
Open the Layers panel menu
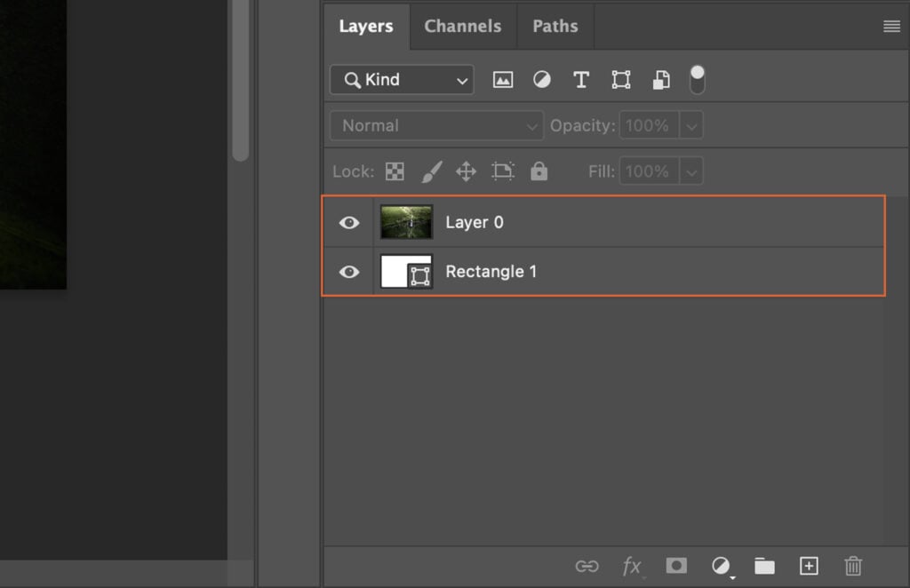coord(891,26)
